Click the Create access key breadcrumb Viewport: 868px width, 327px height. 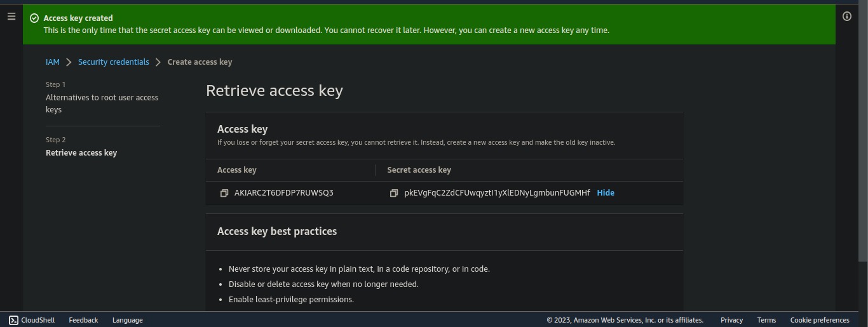pyautogui.click(x=200, y=62)
